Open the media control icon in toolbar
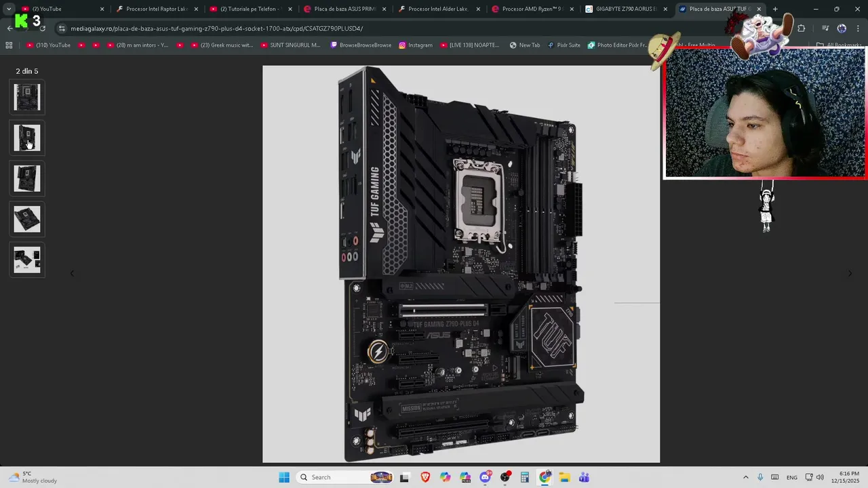868x488 pixels. click(x=825, y=28)
